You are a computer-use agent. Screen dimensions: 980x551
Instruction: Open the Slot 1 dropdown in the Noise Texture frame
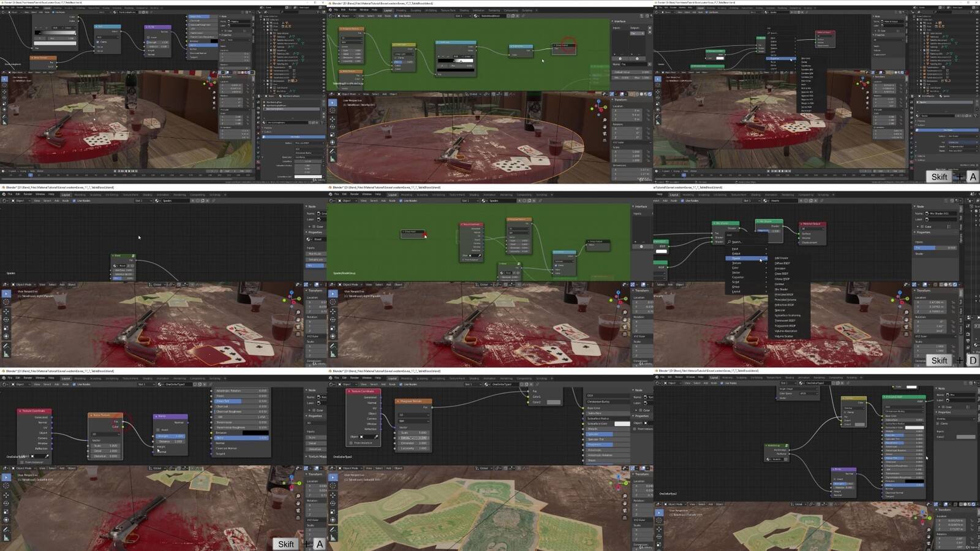(146, 384)
